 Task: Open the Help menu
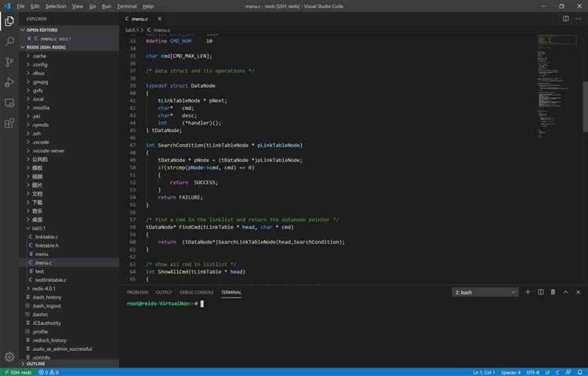148,6
